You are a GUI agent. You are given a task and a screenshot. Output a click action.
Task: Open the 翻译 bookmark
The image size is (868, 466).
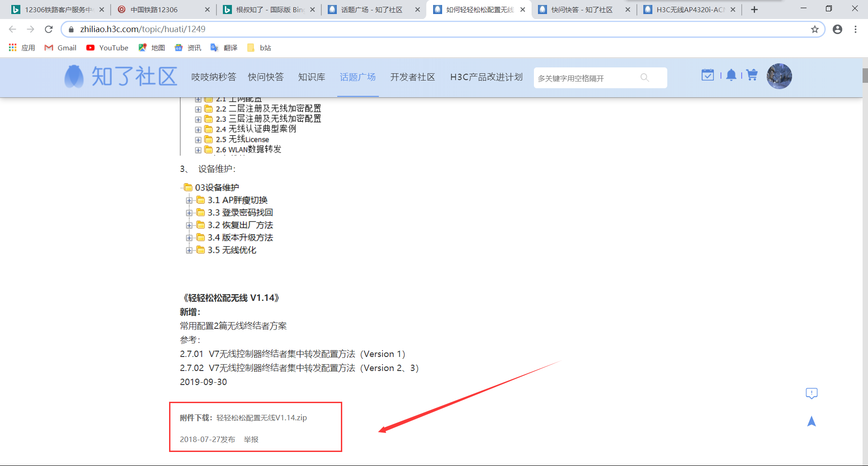pos(224,48)
